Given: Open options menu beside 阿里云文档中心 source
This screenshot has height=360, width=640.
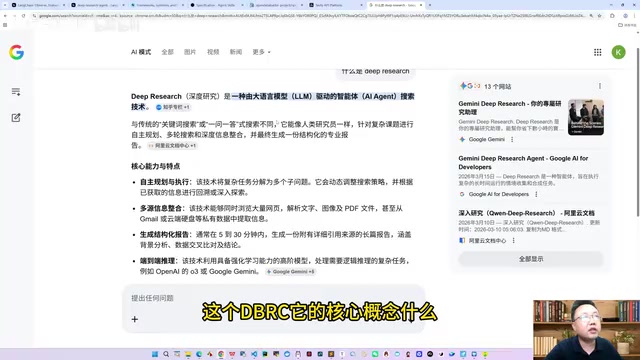Looking at the screenshot, I should pyautogui.click(x=513, y=241).
